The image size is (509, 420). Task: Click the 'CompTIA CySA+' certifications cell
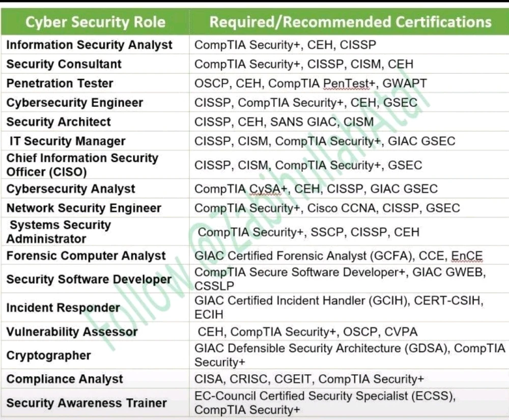(349, 189)
